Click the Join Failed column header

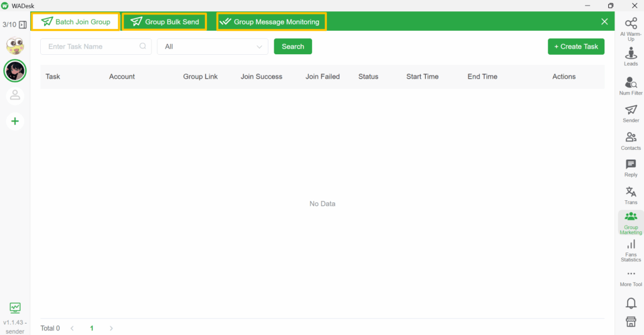click(323, 76)
